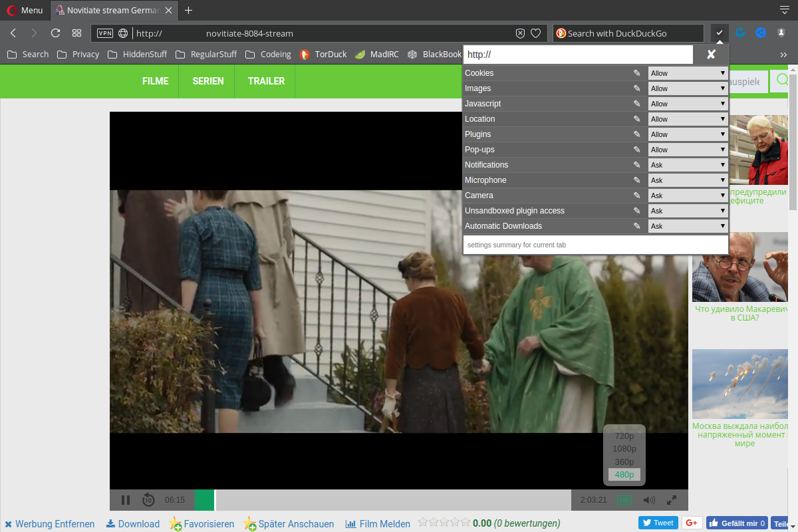The width and height of the screenshot is (798, 532).
Task: Click the edit pencil for Plugins
Action: (637, 134)
